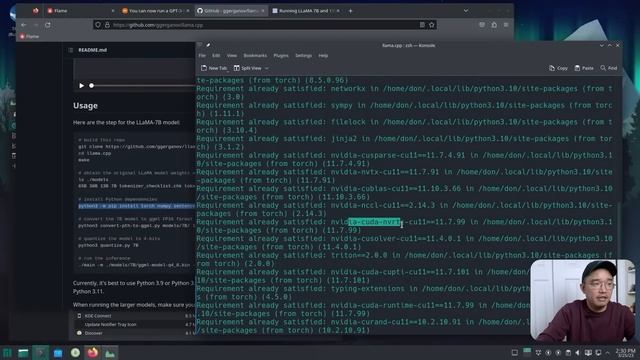Close the 'Running LLaMA 7B' tab
The height and width of the screenshot is (360, 640).
338,11
